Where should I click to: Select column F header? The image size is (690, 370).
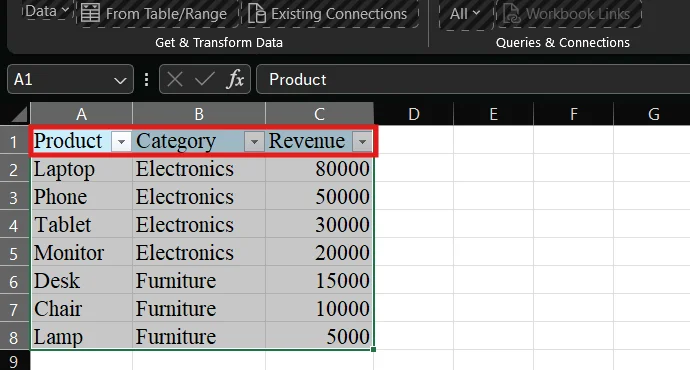(574, 114)
